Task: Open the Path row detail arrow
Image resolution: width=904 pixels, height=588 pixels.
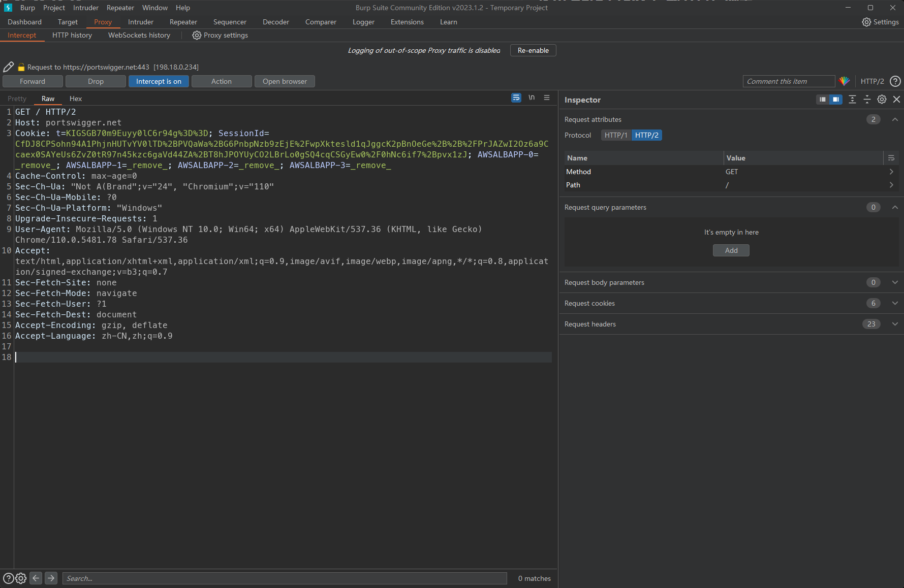Action: [891, 185]
